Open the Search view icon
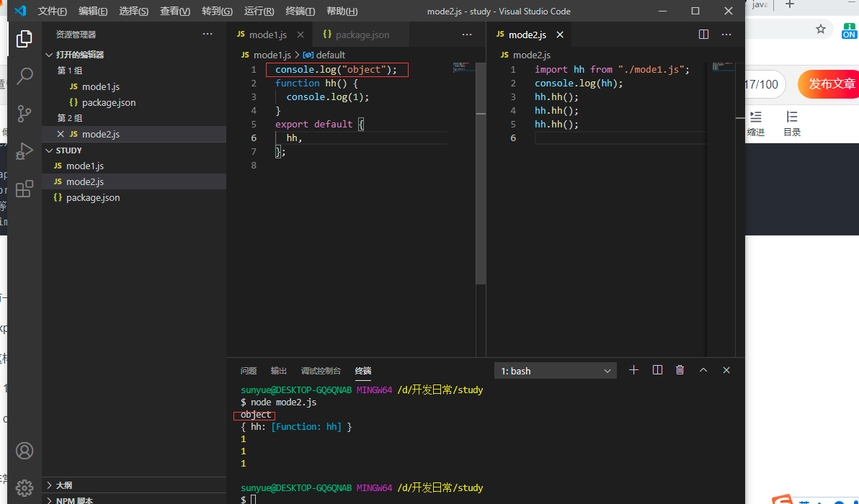Image resolution: width=859 pixels, height=504 pixels. (x=24, y=76)
